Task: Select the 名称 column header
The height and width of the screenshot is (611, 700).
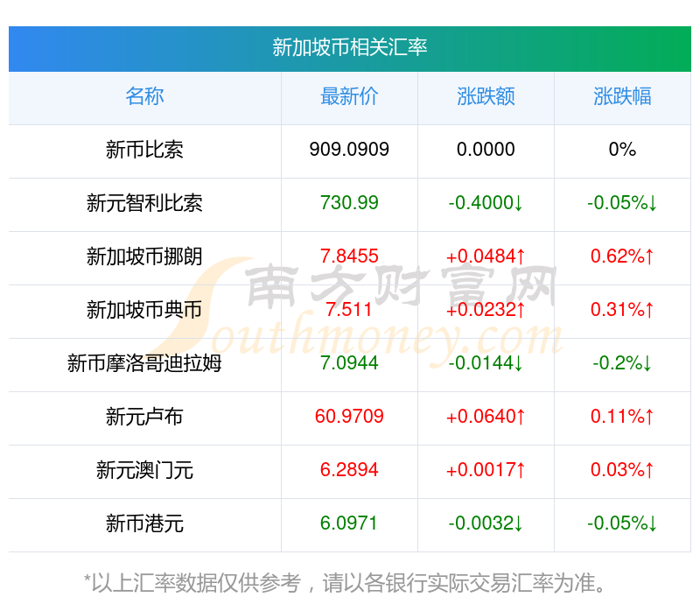Action: tap(144, 96)
